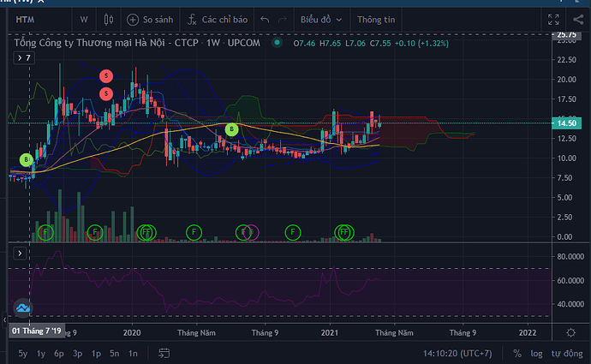The height and width of the screenshot is (364, 591).
Task: Click the HTM symbol search field
Action: pos(36,19)
